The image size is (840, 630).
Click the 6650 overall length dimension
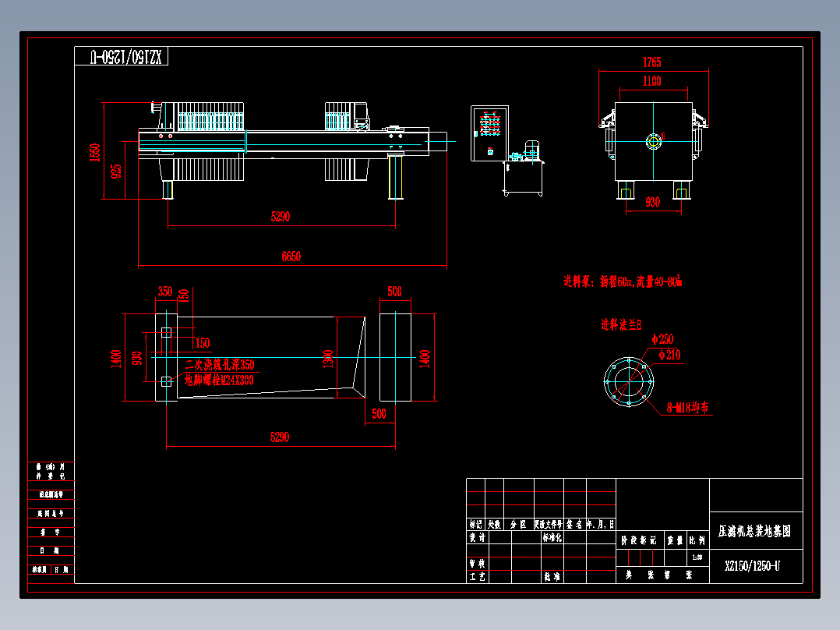[291, 257]
